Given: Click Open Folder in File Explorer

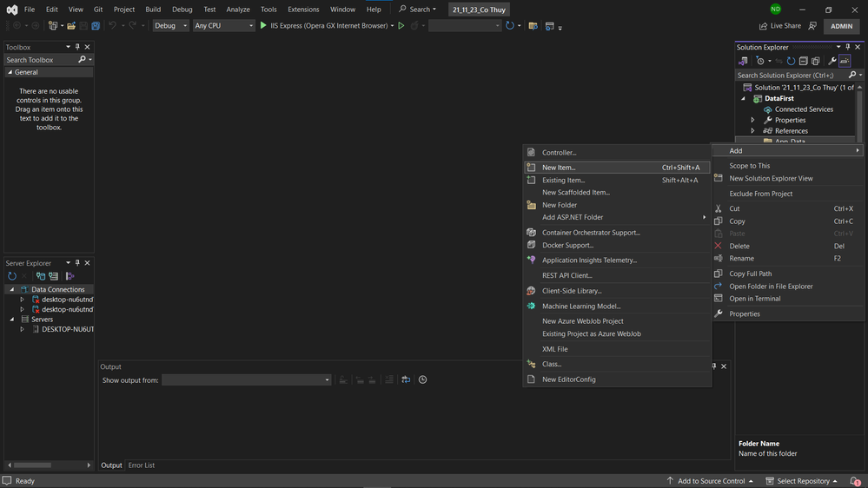Looking at the screenshot, I should 788,286.
